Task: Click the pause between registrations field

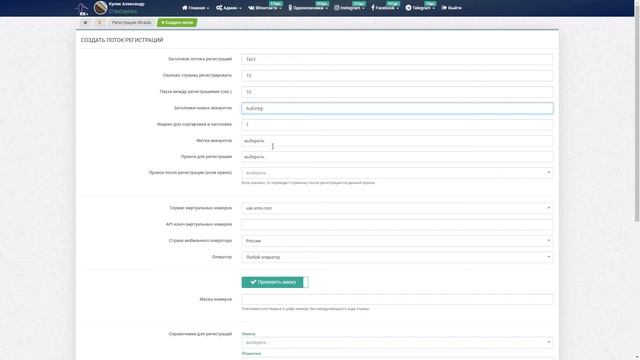Action: point(397,92)
